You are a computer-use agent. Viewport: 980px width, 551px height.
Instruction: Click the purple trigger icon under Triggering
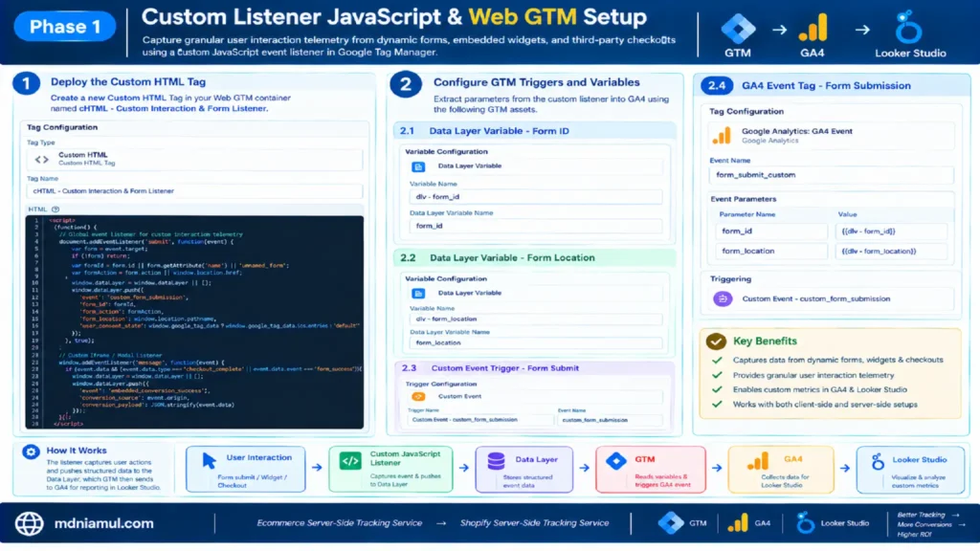[x=723, y=298]
